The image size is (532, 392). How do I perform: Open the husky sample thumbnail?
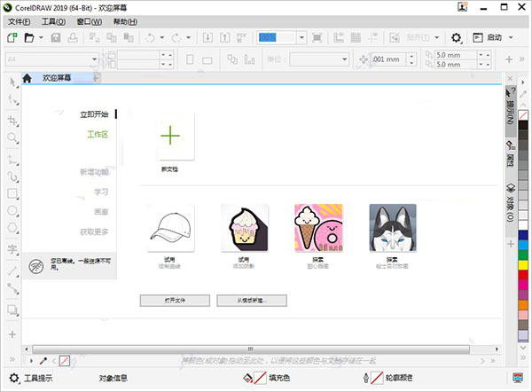click(x=391, y=228)
